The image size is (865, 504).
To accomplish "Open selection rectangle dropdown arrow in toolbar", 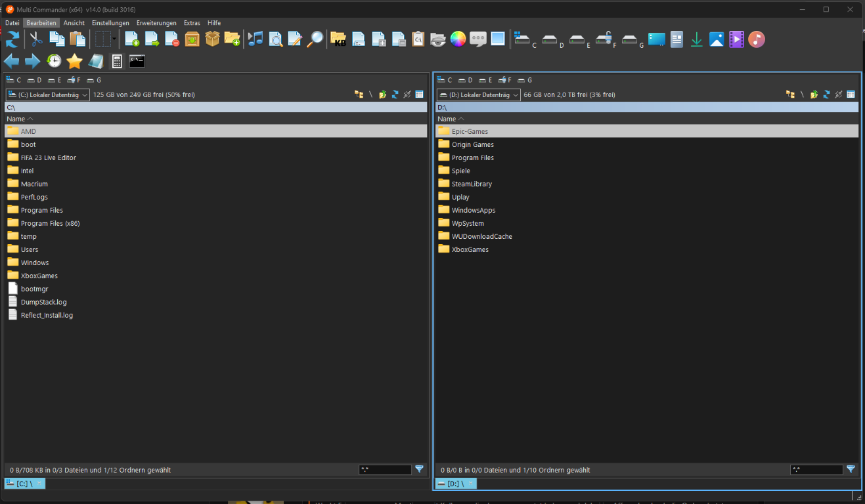I will [114, 39].
